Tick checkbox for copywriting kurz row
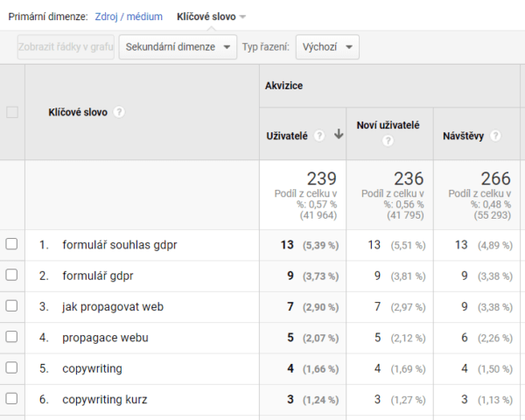The image size is (525, 420). tap(12, 399)
